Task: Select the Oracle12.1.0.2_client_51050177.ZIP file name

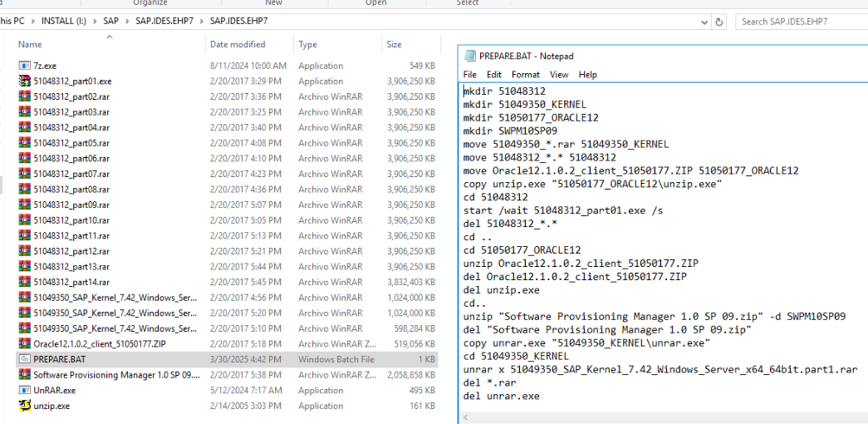Action: tap(100, 343)
